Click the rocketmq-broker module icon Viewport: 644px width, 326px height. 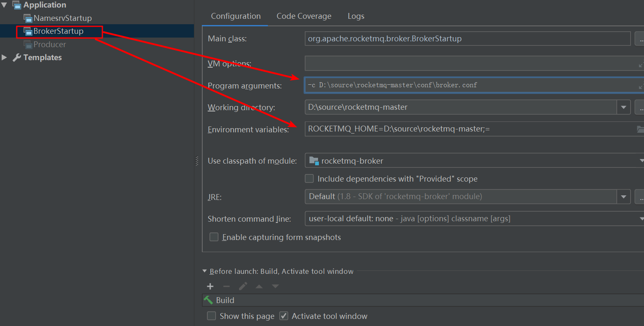314,160
